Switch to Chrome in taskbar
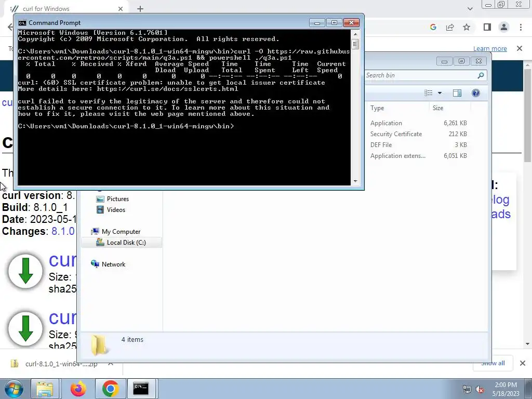 point(110,389)
